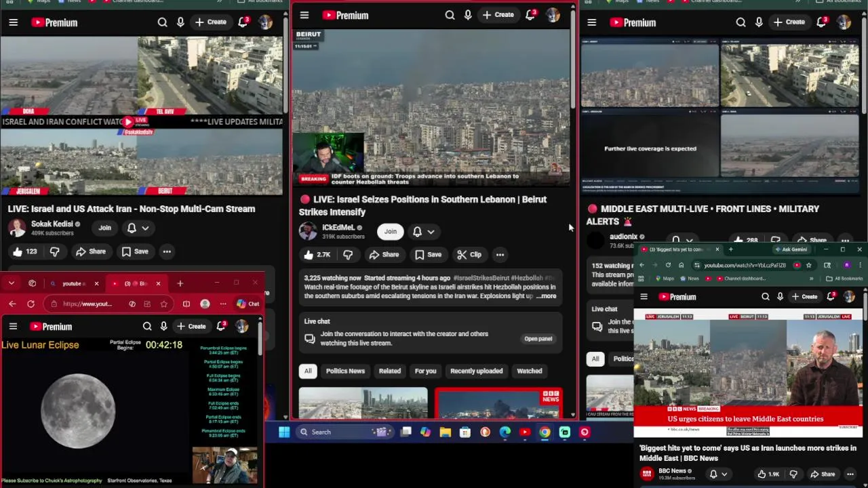Image resolution: width=868 pixels, height=488 pixels.
Task: Click microphone voice search in center YouTube window
Action: coord(468,15)
